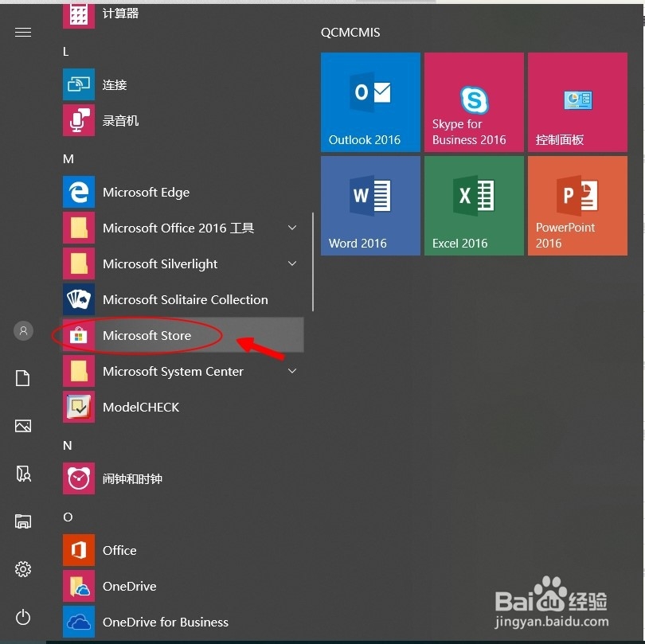Click the Microsoft Silverlight folder icon
This screenshot has height=644, width=645.
(79, 263)
